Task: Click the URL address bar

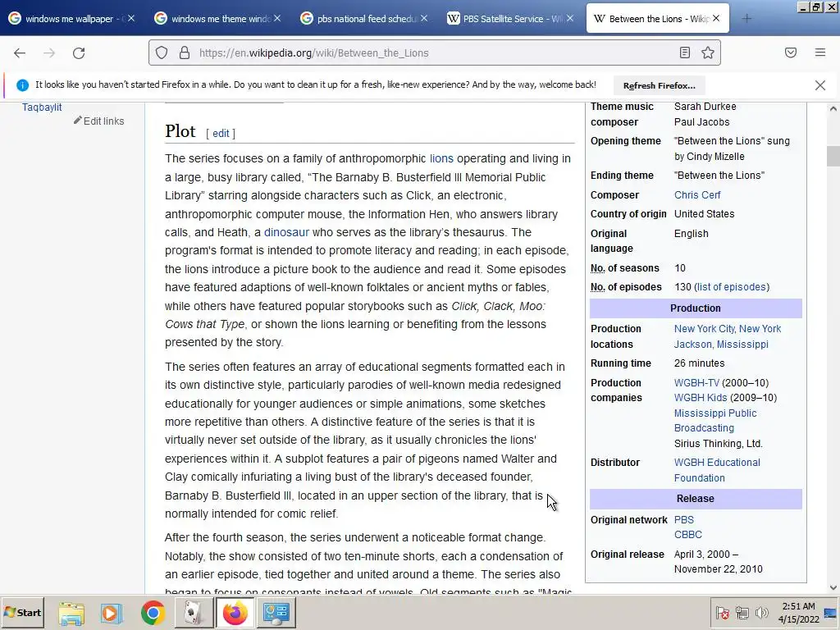Action: click(x=434, y=52)
